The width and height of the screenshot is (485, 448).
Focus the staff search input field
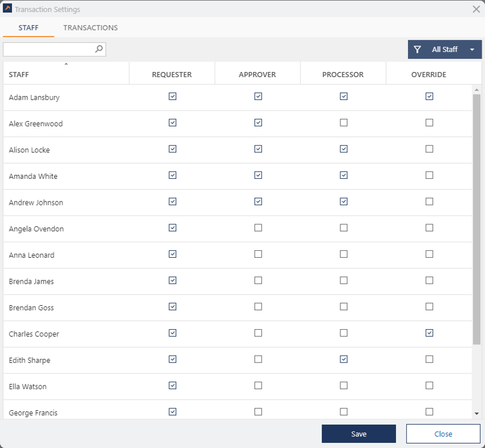[49, 49]
